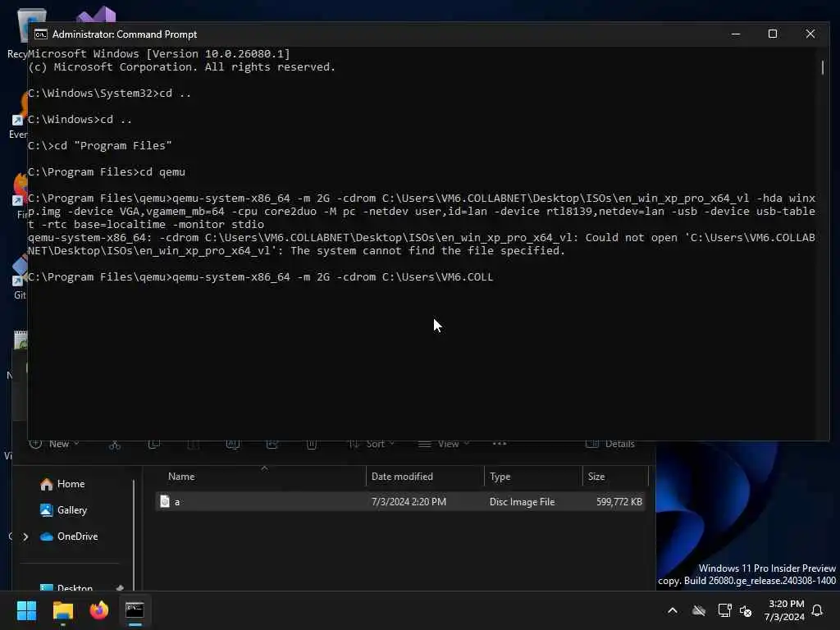Open File Explorer from the taskbar
This screenshot has width=840, height=630.
(62, 610)
